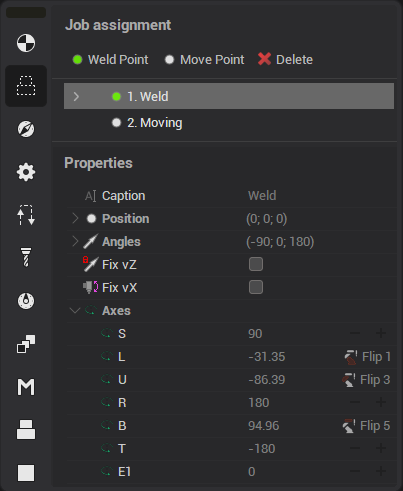Expand the Angles property row

(x=75, y=241)
